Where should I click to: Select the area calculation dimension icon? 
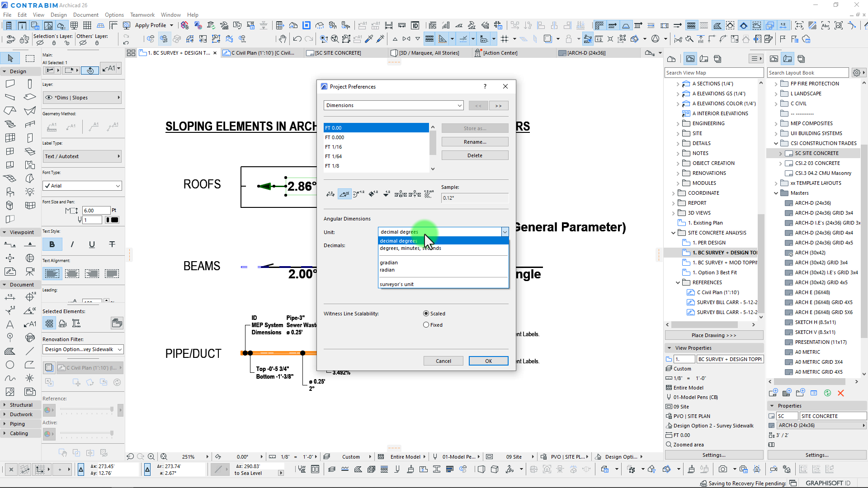pyautogui.click(x=429, y=194)
